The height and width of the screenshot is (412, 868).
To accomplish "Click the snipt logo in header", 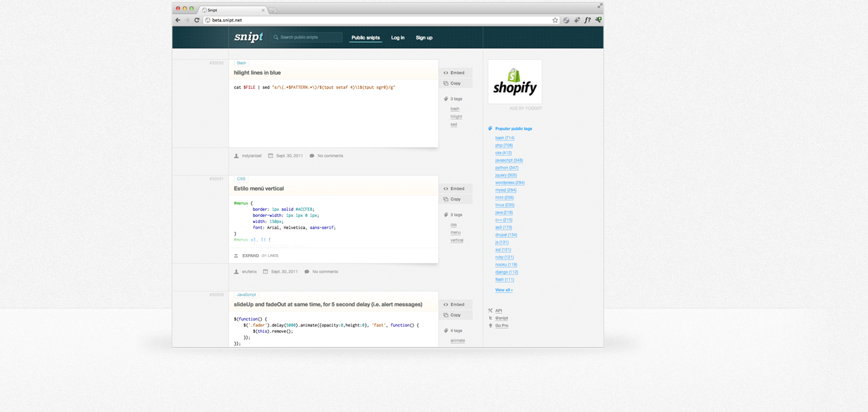I will click(x=248, y=37).
